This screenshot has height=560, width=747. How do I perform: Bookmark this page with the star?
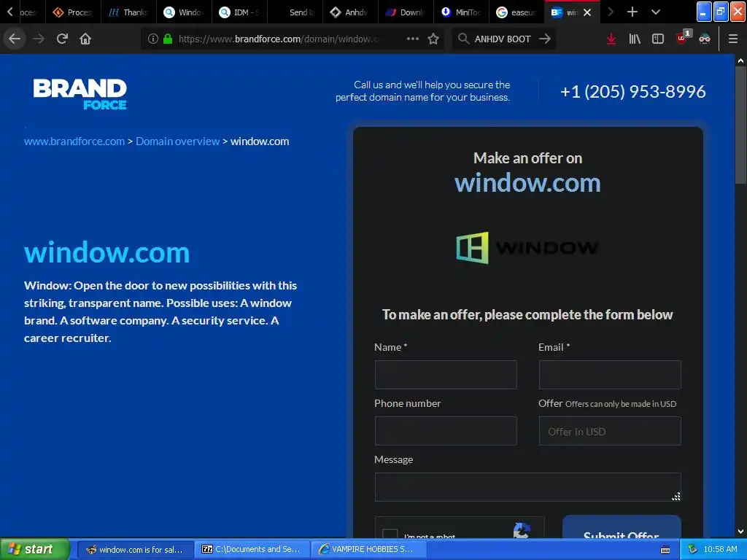(433, 39)
